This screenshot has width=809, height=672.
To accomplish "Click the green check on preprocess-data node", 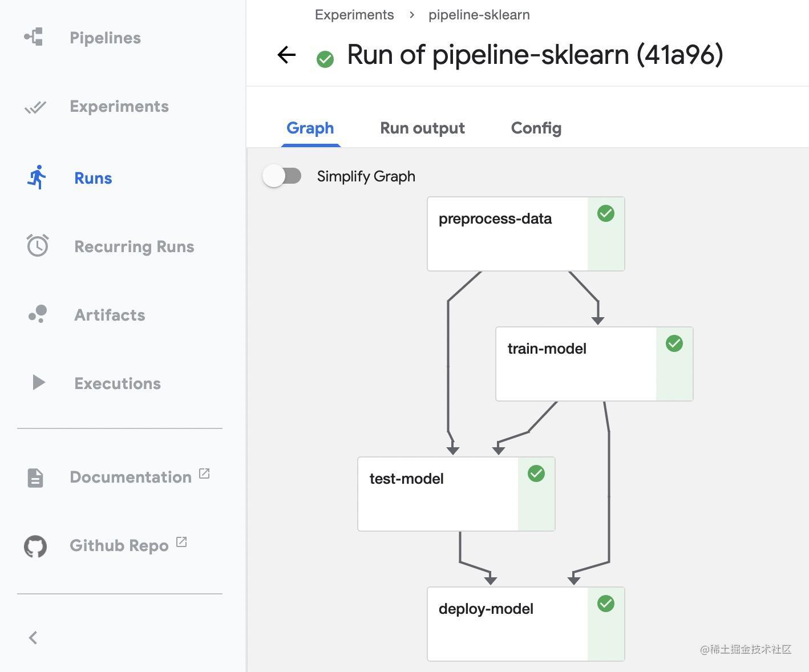I will [x=605, y=213].
